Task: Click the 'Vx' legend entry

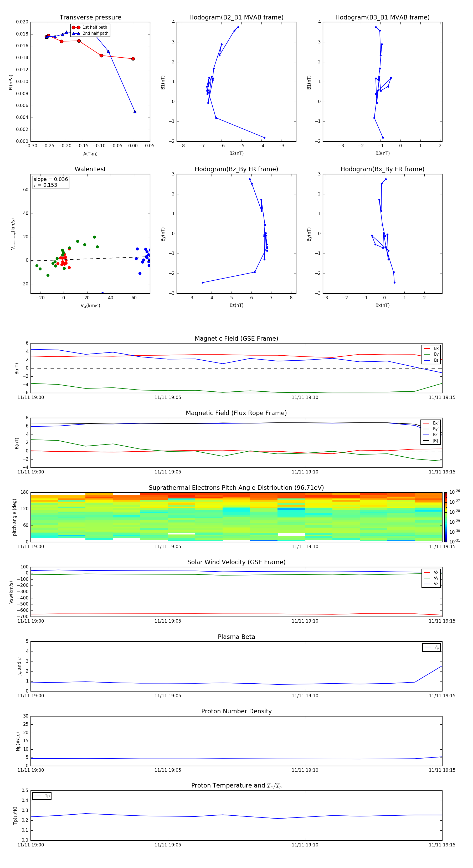Action: click(x=431, y=572)
